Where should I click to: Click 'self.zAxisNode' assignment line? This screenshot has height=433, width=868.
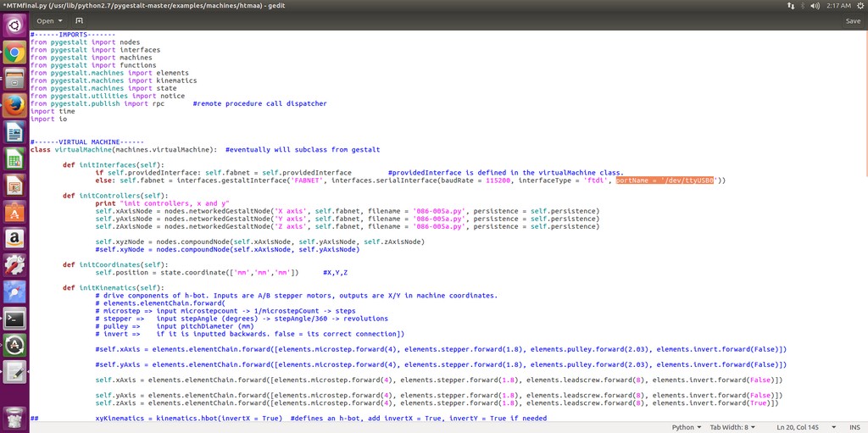pyautogui.click(x=348, y=226)
